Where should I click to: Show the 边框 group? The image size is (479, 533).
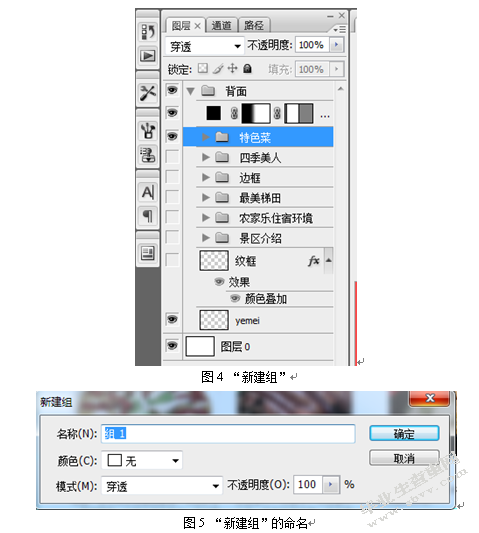[x=172, y=177]
